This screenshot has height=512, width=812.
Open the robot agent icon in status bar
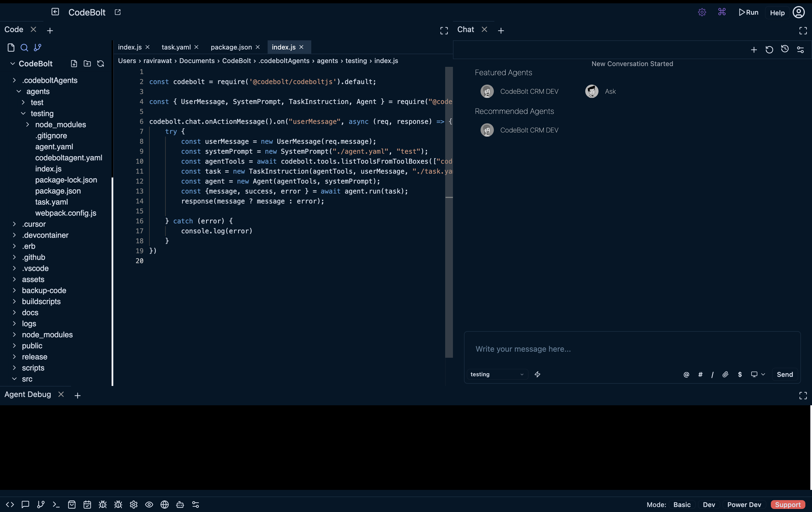point(180,505)
